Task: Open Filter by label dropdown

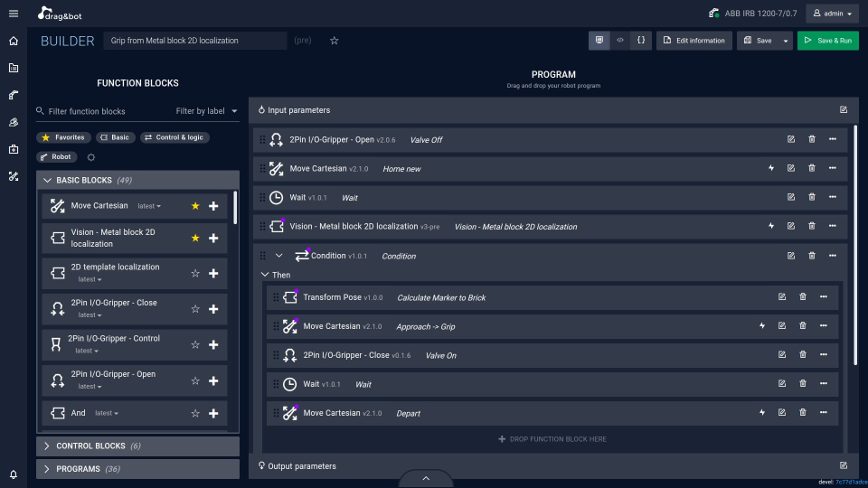Action: (x=206, y=111)
